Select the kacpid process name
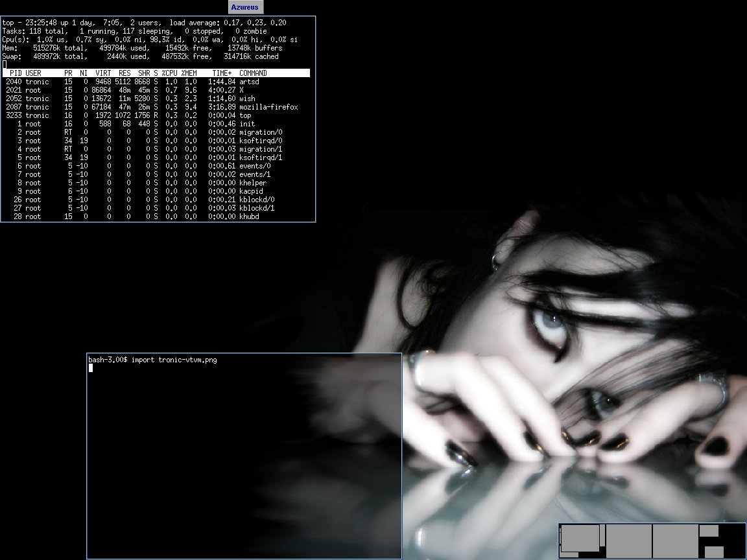The width and height of the screenshot is (747, 560). click(x=251, y=191)
